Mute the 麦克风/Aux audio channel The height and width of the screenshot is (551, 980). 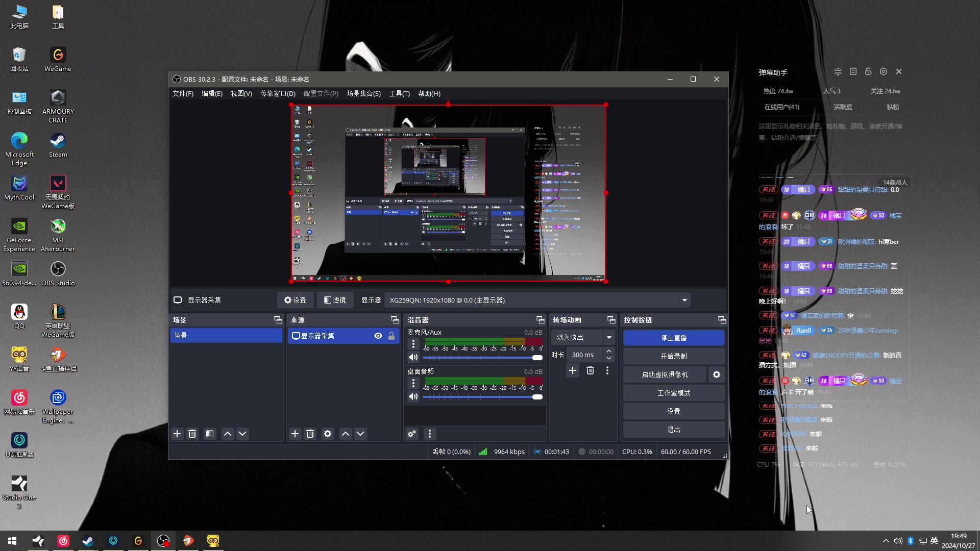pos(413,357)
